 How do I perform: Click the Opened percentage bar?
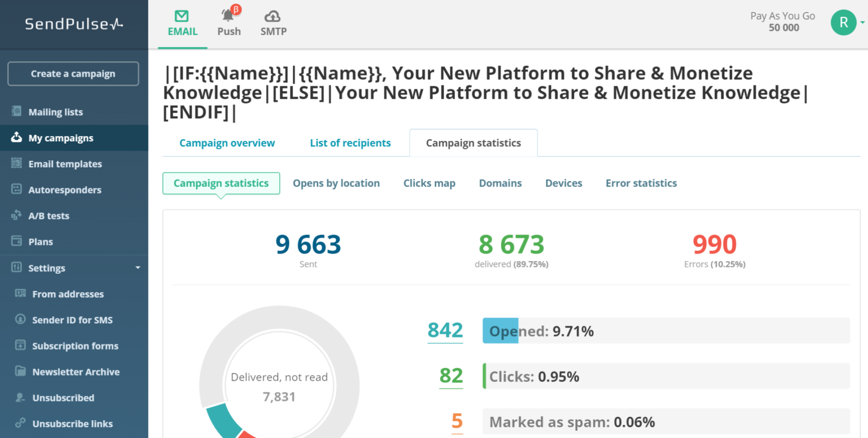click(x=500, y=331)
